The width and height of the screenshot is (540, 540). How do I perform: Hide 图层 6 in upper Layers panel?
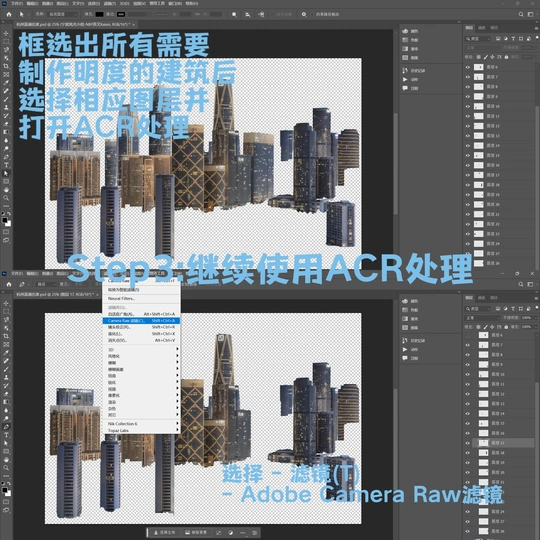click(x=468, y=67)
